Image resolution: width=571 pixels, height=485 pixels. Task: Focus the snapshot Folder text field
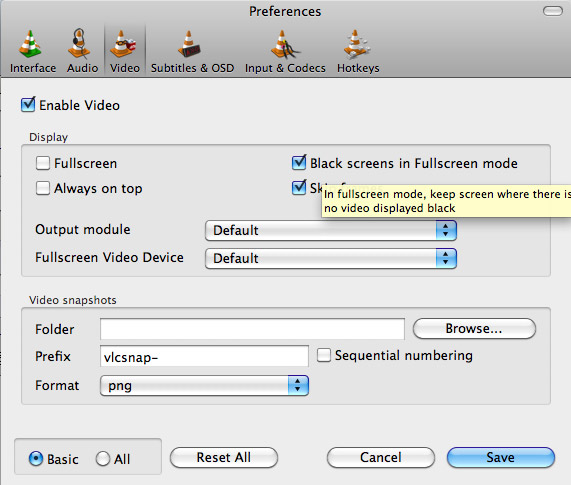point(252,329)
